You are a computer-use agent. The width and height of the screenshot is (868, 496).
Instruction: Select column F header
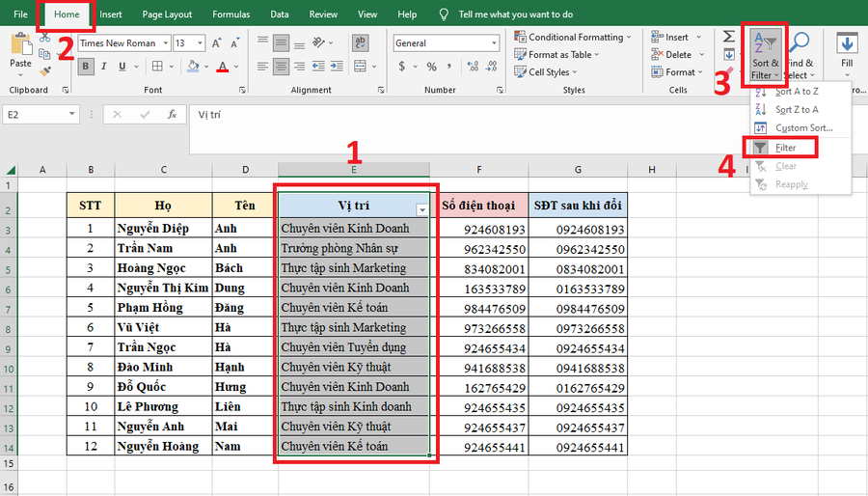[x=478, y=170]
